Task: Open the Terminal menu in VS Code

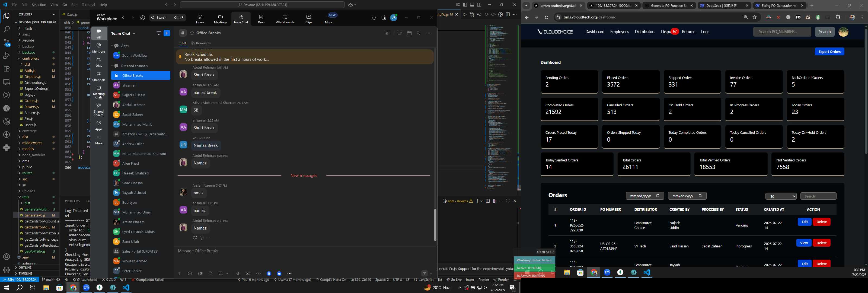Action: point(88,5)
